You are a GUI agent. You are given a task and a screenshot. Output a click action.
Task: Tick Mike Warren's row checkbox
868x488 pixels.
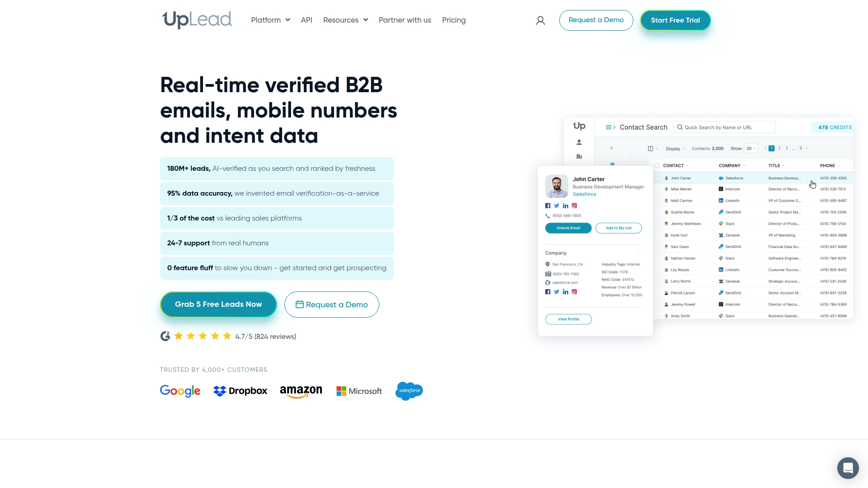(657, 189)
